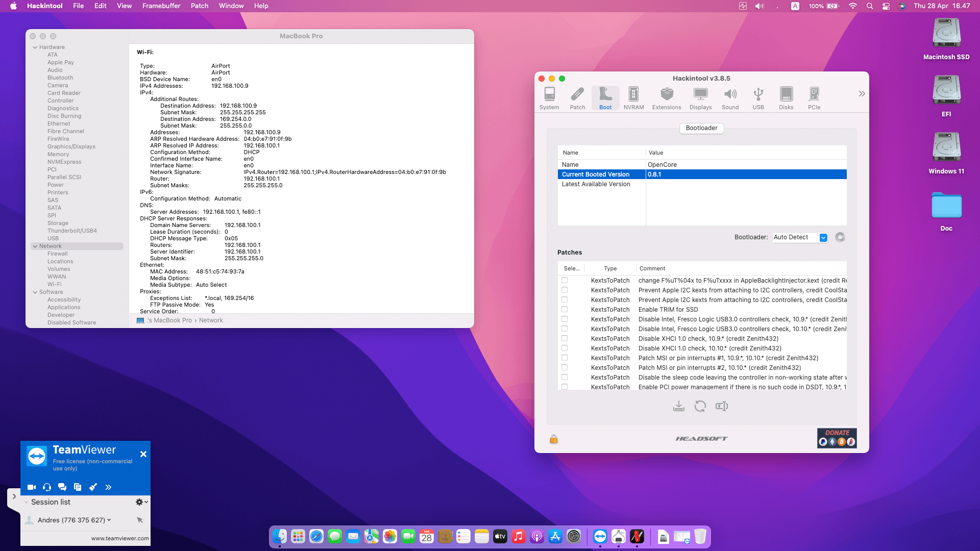Show more TeamViewer toolbar actions
Viewport: 980px width, 551px height.
pos(108,487)
